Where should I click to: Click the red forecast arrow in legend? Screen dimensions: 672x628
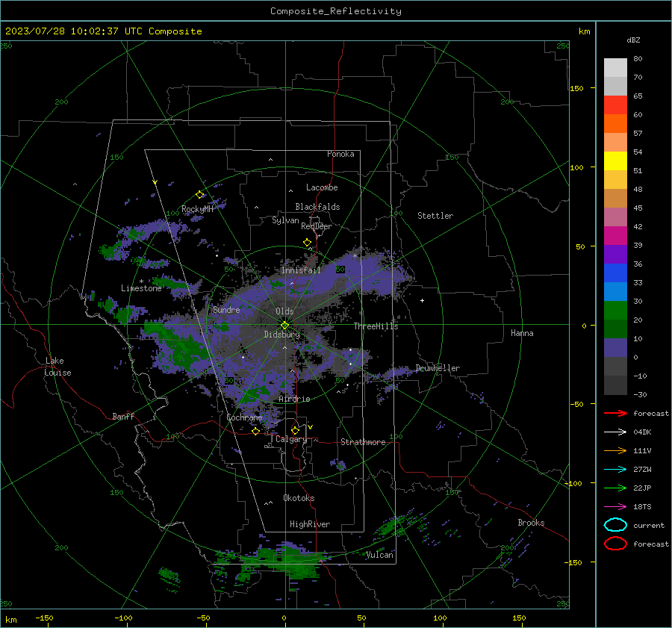(x=615, y=413)
